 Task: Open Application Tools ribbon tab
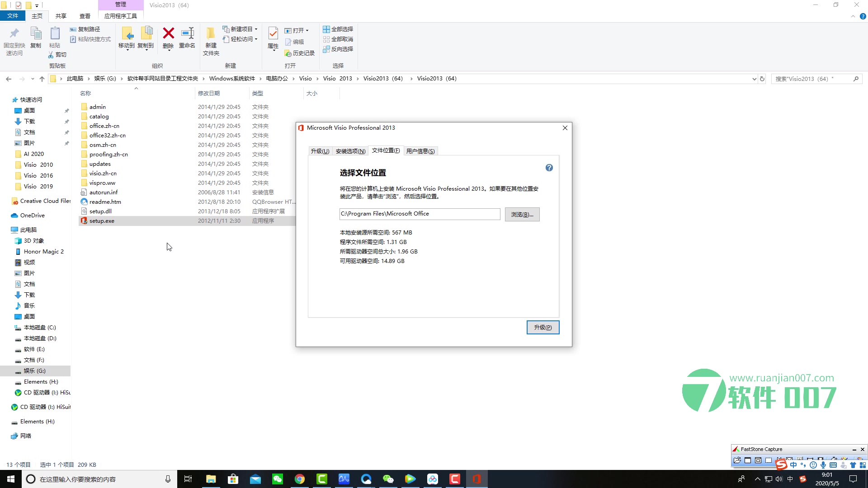point(120,16)
